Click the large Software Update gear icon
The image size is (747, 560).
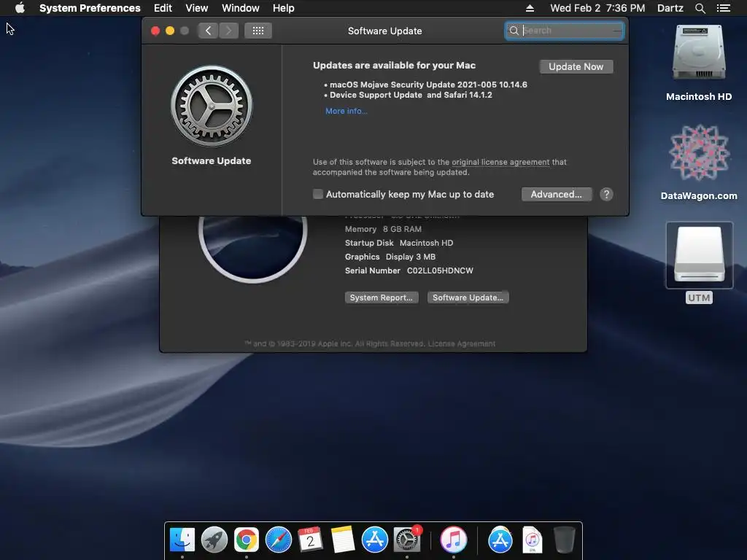212,106
